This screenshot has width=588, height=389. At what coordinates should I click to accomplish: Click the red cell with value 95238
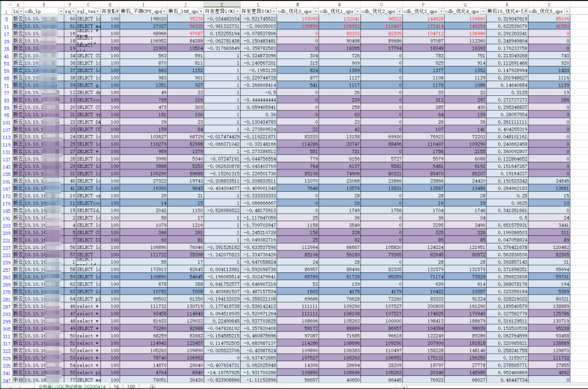pos(186,19)
